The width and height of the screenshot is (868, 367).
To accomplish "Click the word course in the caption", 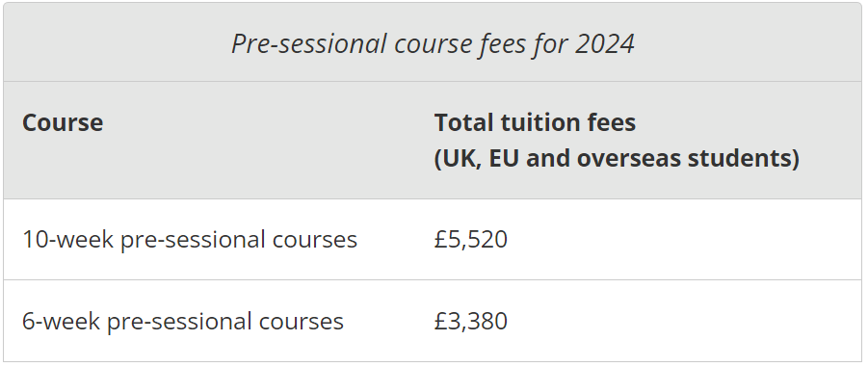I will 432,45.
